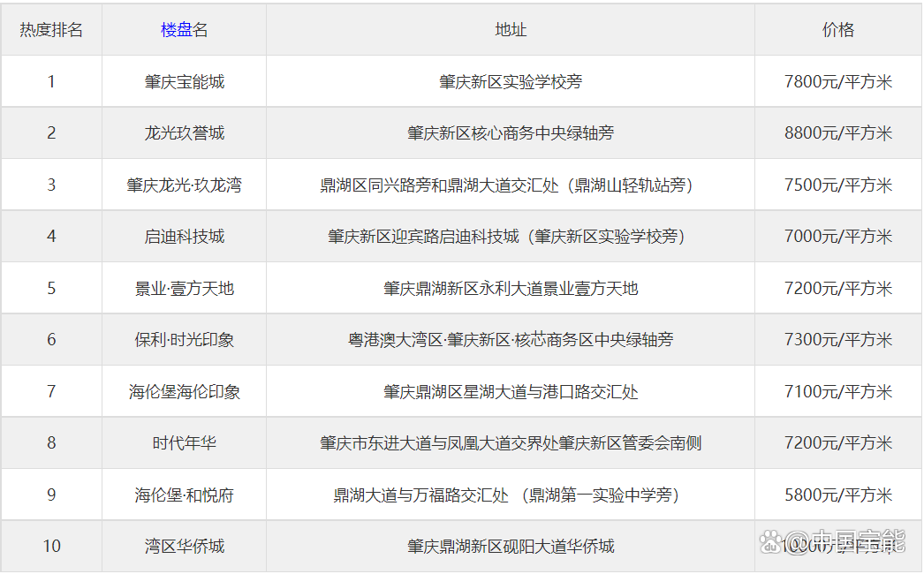The width and height of the screenshot is (924, 574).
Task: Click rank number 1 beside 肇庆宝能城
Action: (51, 81)
